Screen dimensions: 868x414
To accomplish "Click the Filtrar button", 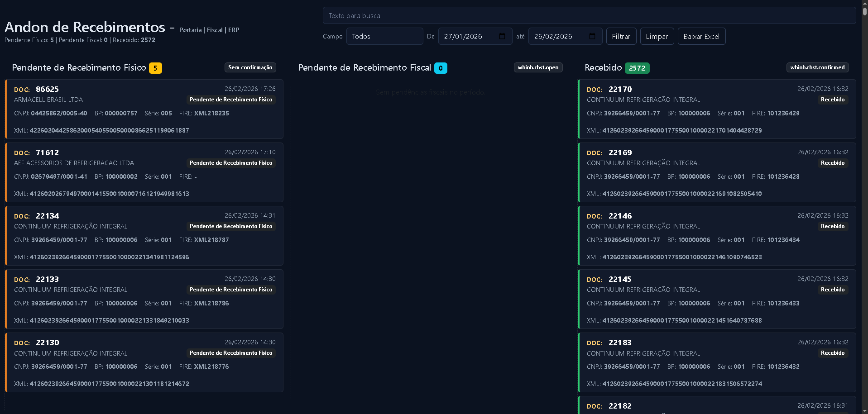I will click(621, 36).
